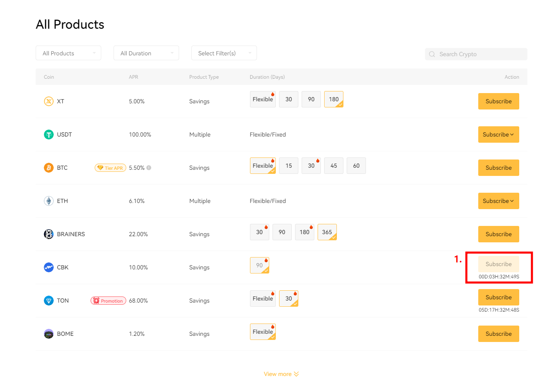Click the TON coin icon
Screen dimensions: 543x392
click(49, 301)
